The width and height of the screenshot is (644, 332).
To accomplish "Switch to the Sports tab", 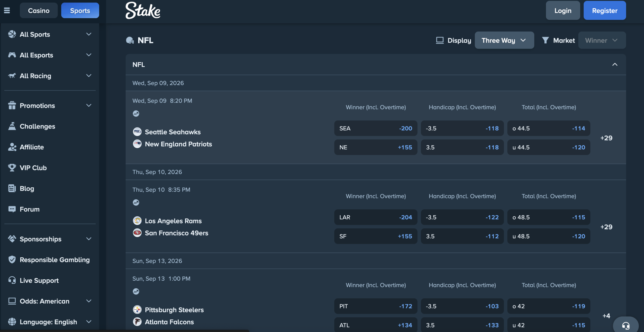I will pos(80,10).
